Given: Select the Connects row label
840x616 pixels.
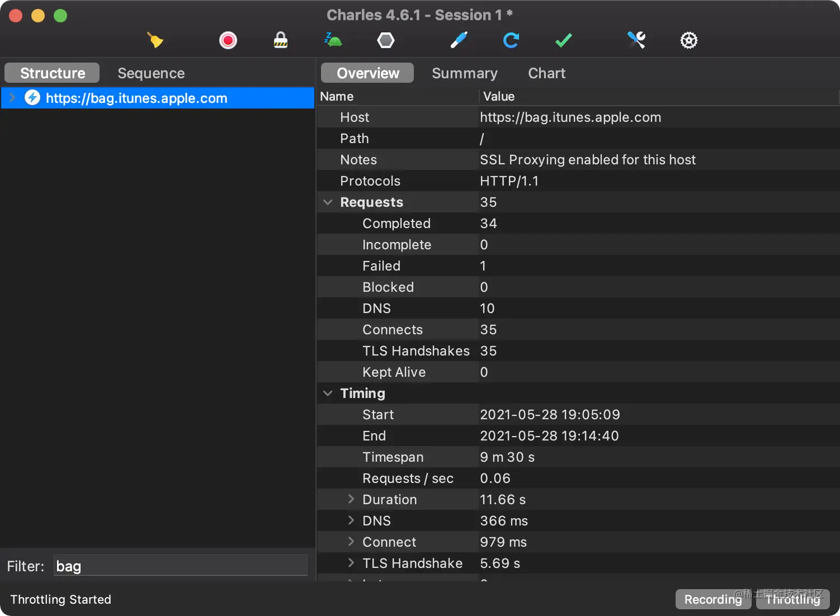Looking at the screenshot, I should pos(393,330).
